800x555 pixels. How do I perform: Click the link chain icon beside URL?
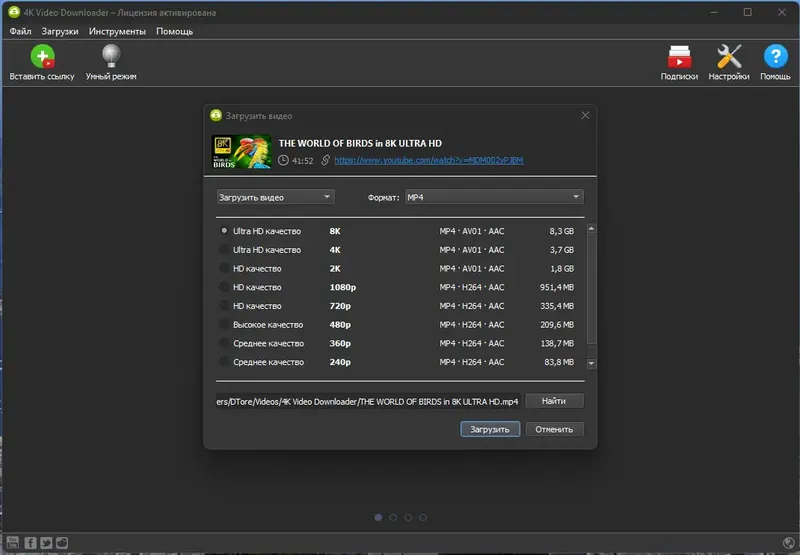click(325, 160)
